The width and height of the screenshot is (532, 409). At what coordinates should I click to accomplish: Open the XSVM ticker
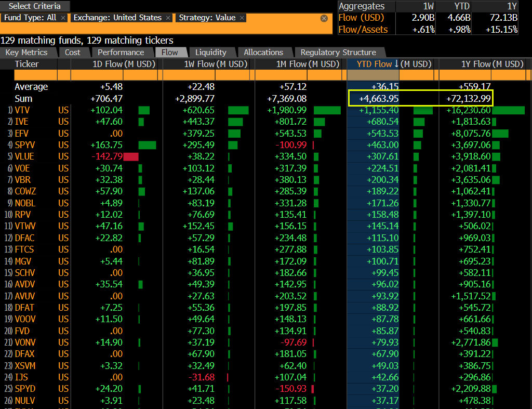click(x=25, y=366)
